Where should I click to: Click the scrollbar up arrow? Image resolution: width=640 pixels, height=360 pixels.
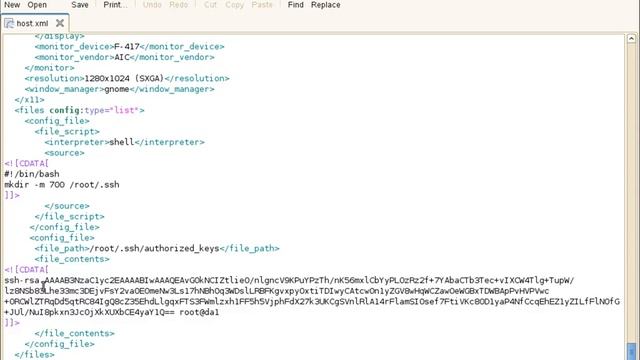[x=631, y=38]
